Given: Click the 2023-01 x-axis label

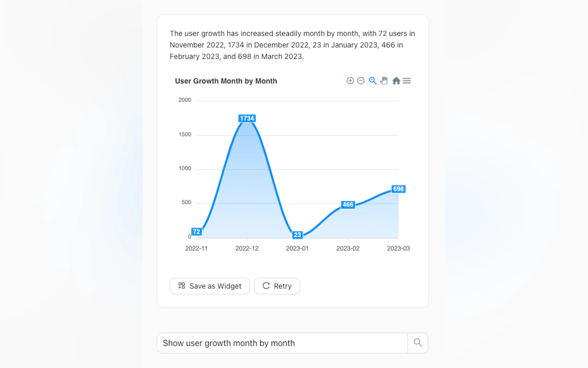Looking at the screenshot, I should (x=297, y=248).
